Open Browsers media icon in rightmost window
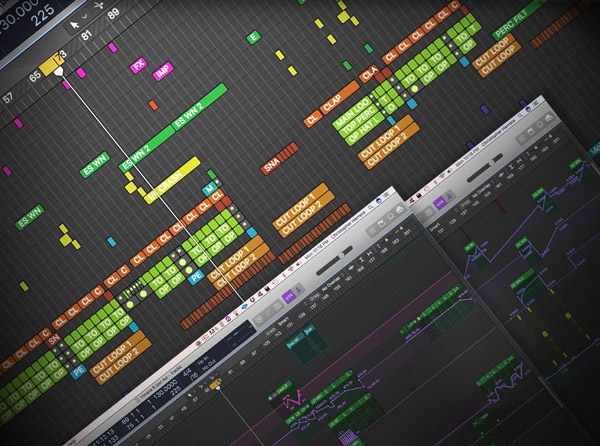Image resolution: width=600 pixels, height=446 pixels. click(549, 117)
